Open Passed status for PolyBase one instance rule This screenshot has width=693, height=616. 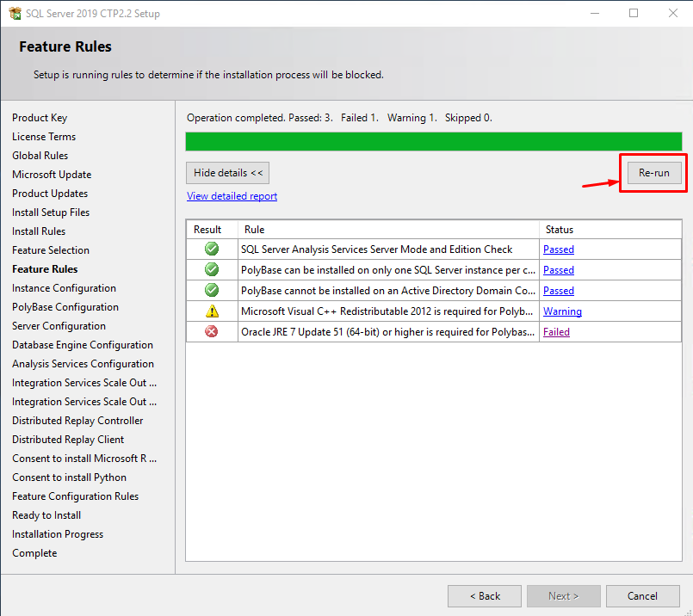click(559, 270)
